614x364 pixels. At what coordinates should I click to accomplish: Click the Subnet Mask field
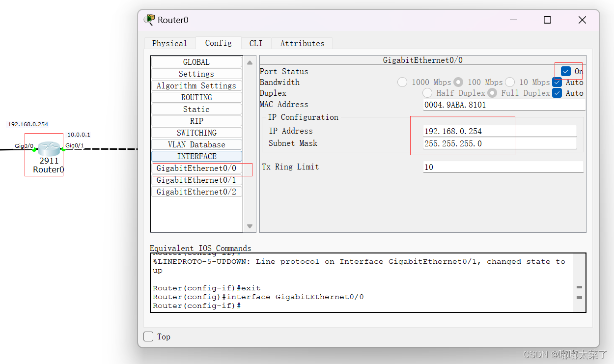click(x=500, y=143)
